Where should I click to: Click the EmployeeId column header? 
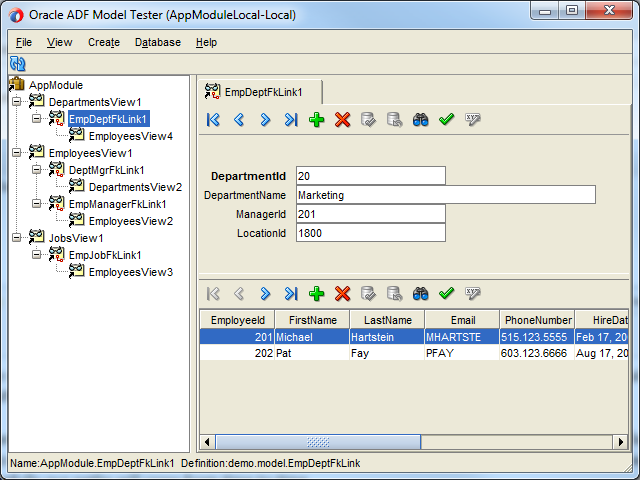tap(238, 320)
